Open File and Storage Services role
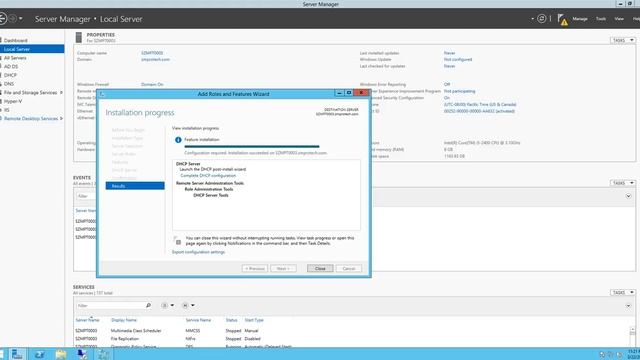 pyautogui.click(x=31, y=93)
